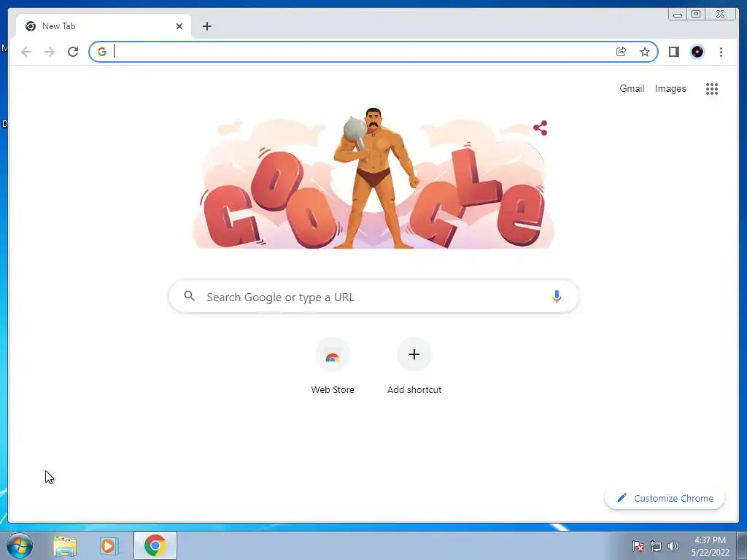
Task: Open the Images link
Action: coord(670,88)
